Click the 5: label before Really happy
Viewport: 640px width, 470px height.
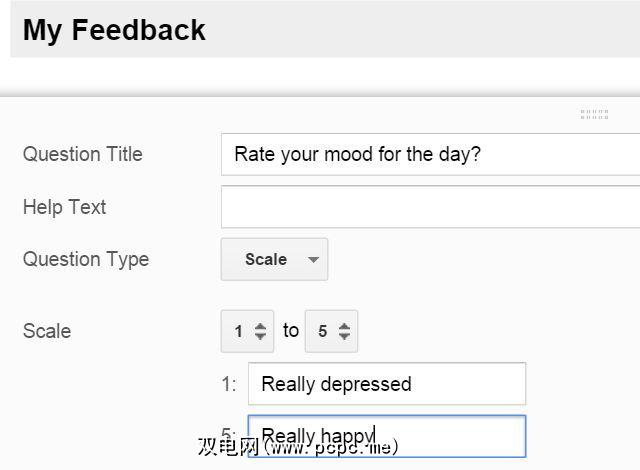pyautogui.click(x=229, y=436)
